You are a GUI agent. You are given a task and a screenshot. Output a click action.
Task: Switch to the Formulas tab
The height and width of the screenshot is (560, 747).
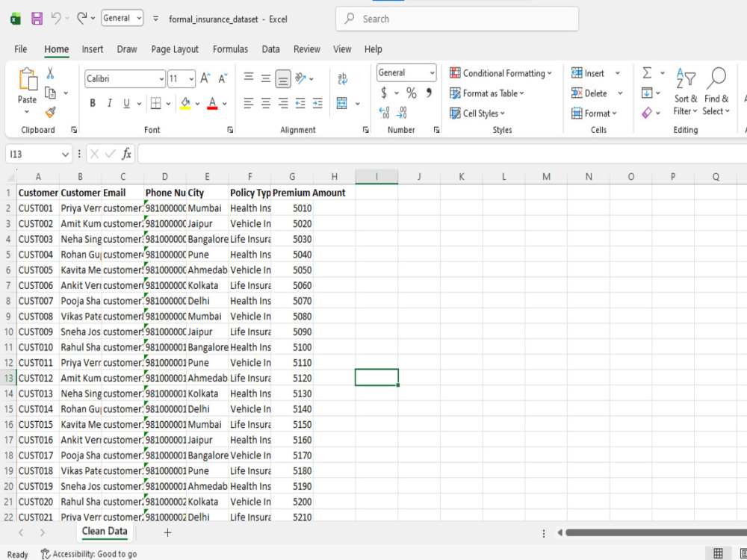pyautogui.click(x=231, y=49)
